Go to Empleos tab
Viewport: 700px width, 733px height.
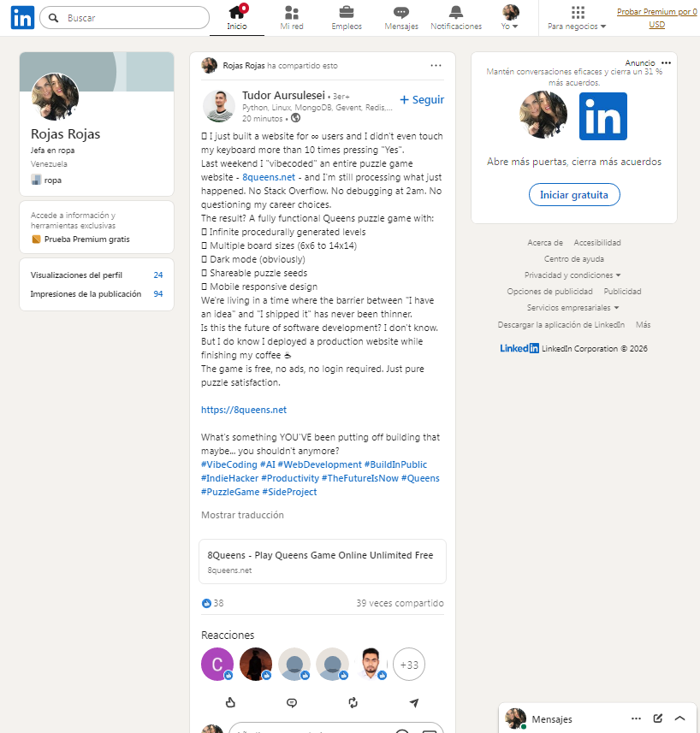click(x=347, y=18)
